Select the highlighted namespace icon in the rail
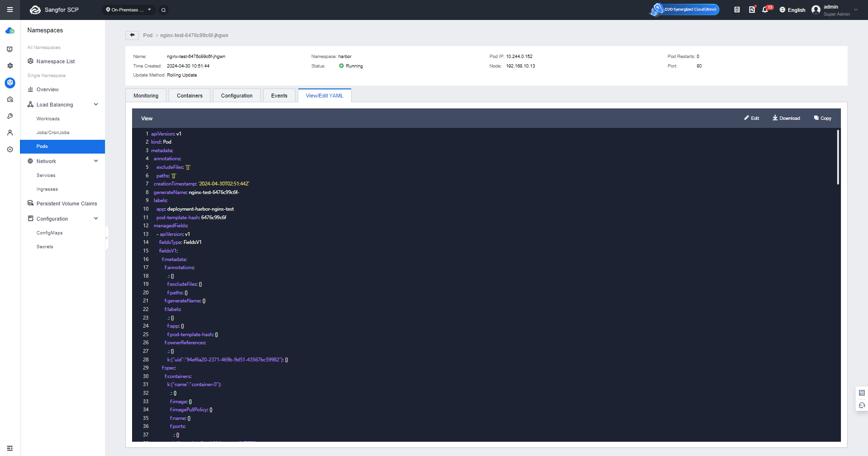Screen dimensions: 868x456 click(x=10, y=83)
